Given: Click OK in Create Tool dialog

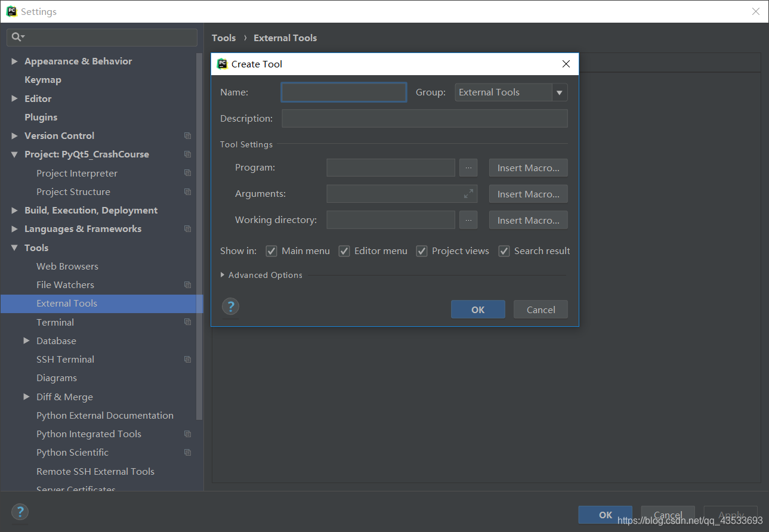Looking at the screenshot, I should [478, 310].
